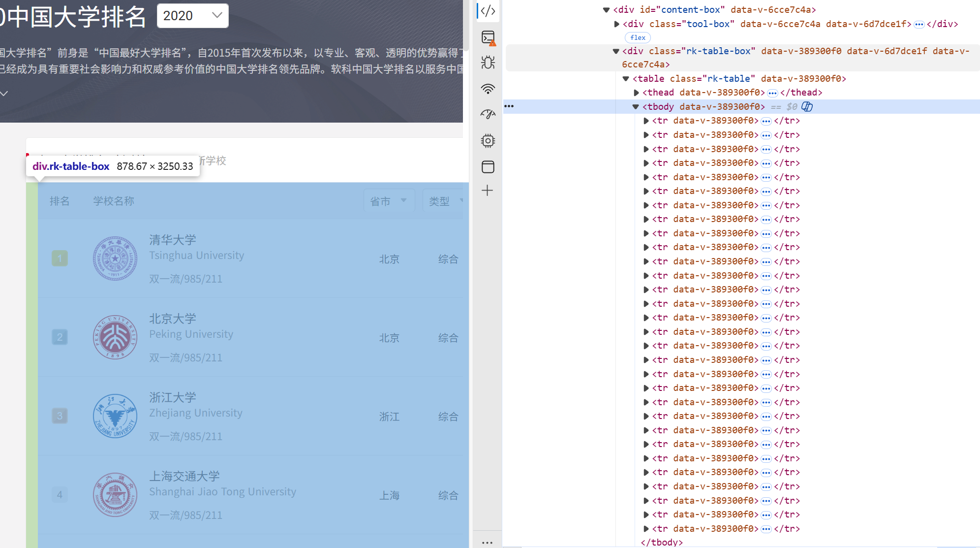Open the Application panel icon
The height and width of the screenshot is (548, 980).
(488, 167)
